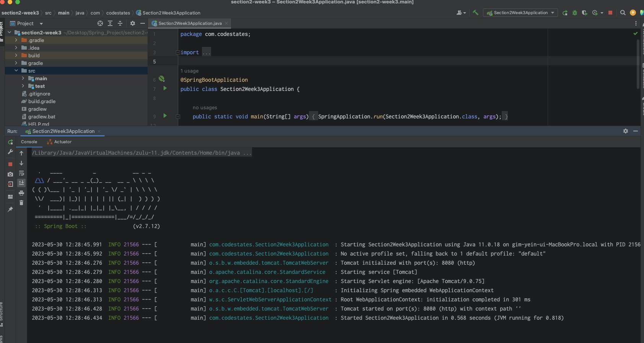Start debugging with the green bug icon
The image size is (644, 343).
pyautogui.click(x=574, y=13)
